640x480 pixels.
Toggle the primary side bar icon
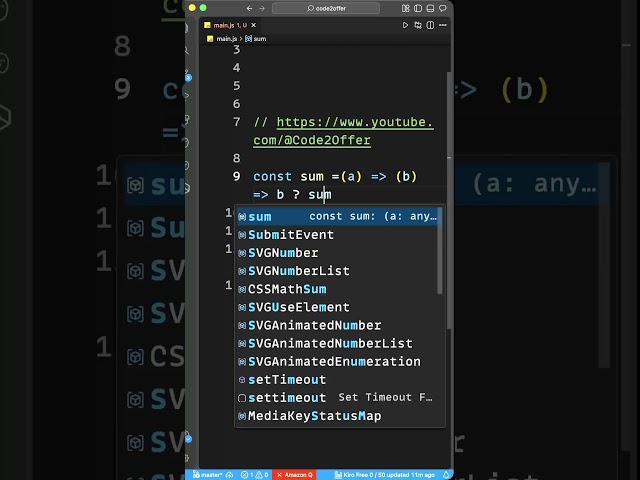(418, 8)
